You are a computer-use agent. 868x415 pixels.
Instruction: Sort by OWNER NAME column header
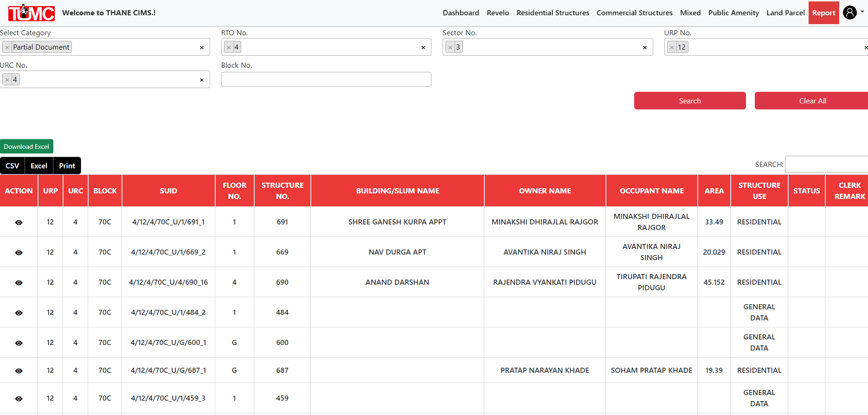coord(545,191)
